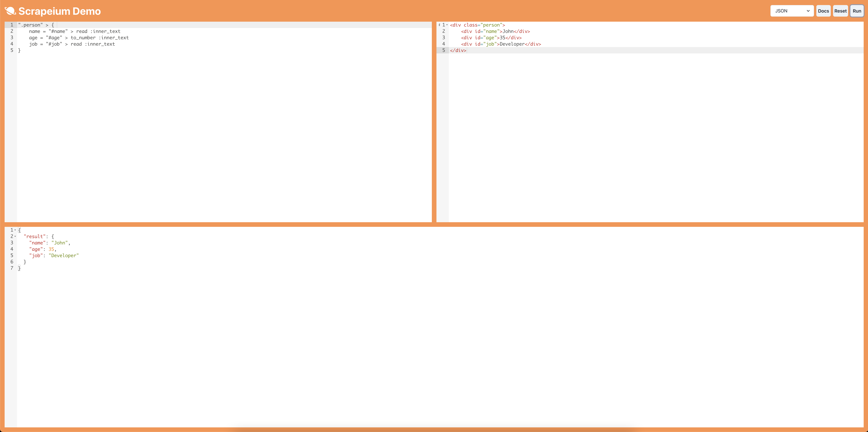868x432 pixels.
Task: Click the age to_number script line
Action: click(x=79, y=38)
